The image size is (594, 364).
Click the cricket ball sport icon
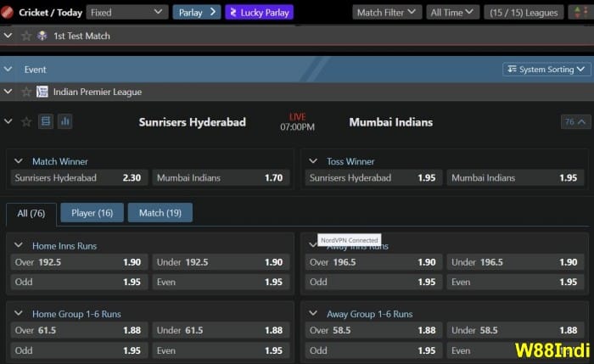(8, 13)
